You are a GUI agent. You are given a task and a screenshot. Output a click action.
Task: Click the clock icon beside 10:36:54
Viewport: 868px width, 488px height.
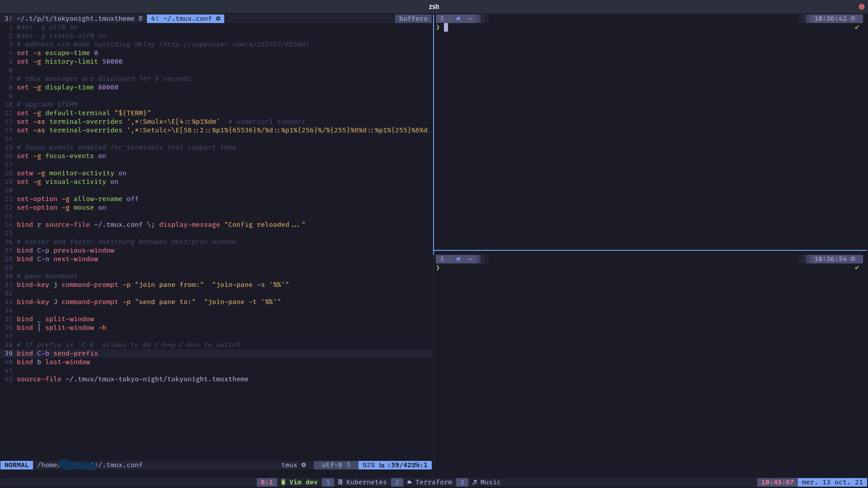tap(853, 259)
